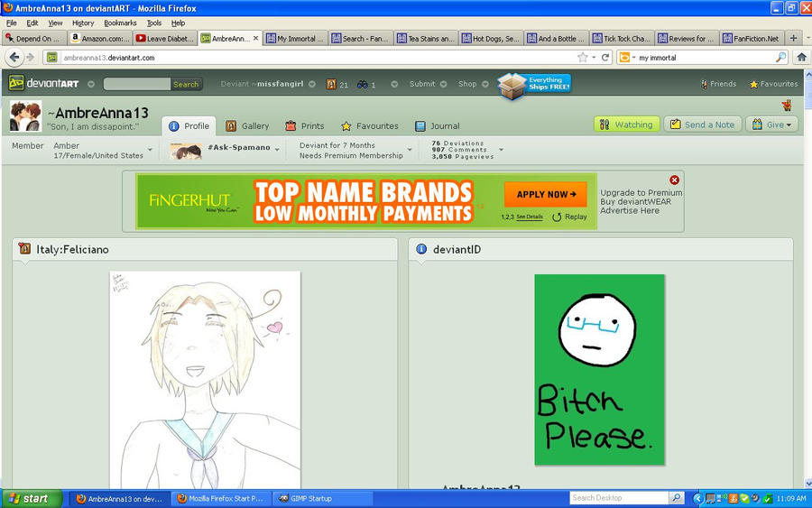
Task: Expand the Deviations statistics arrow
Action: [x=501, y=150]
